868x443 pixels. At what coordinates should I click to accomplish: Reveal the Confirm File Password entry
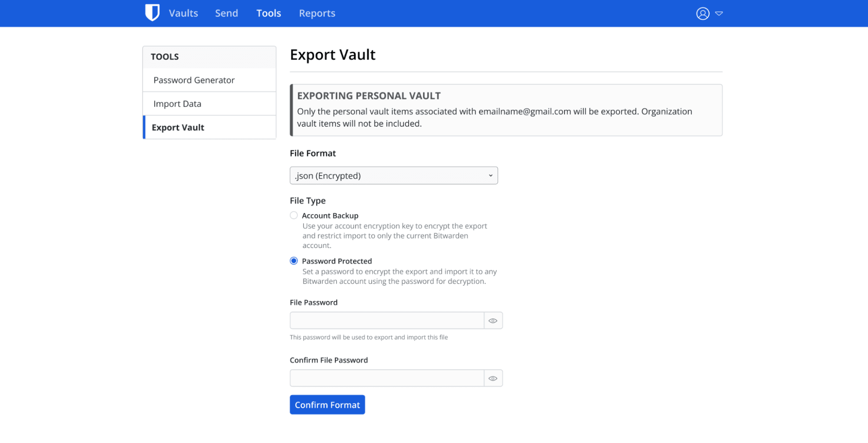pyautogui.click(x=493, y=378)
